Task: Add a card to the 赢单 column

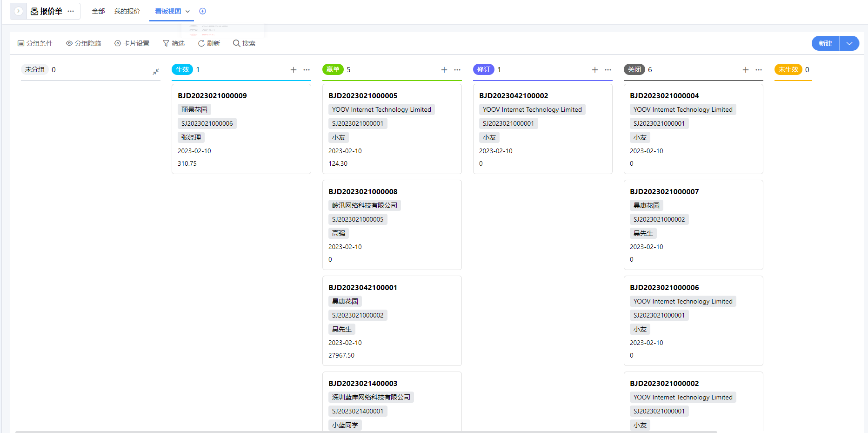Action: [x=444, y=70]
